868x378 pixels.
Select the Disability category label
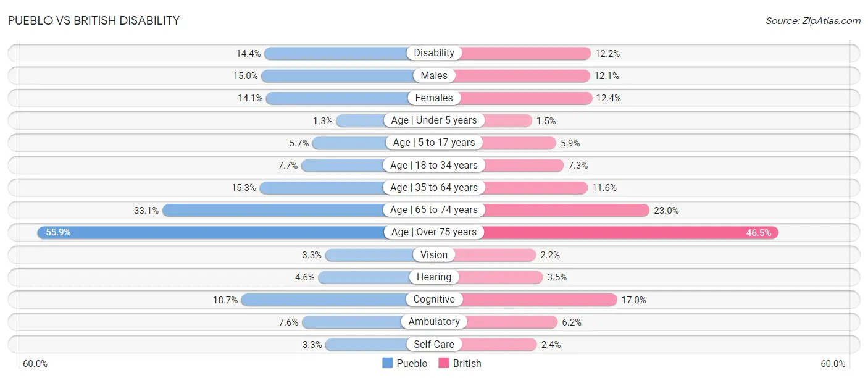click(x=434, y=53)
